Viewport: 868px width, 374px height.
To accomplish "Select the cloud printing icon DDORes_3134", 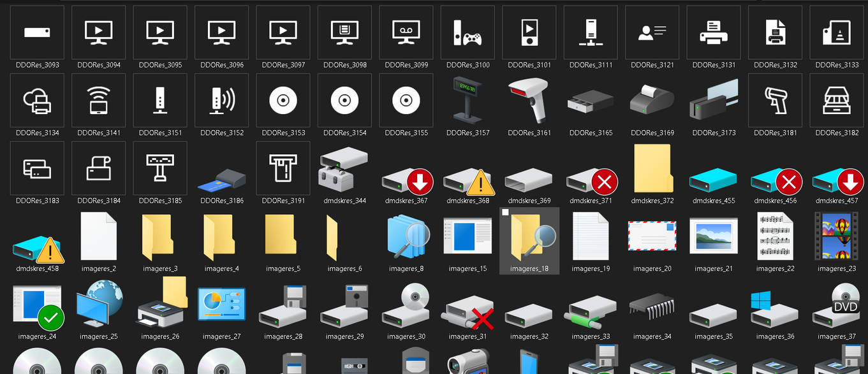I will click(36, 101).
